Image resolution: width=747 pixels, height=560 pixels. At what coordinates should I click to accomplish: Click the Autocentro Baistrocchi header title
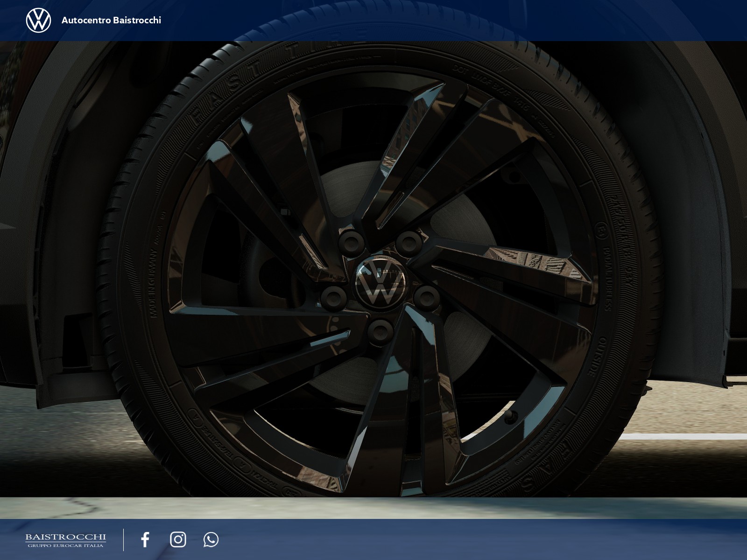click(111, 21)
